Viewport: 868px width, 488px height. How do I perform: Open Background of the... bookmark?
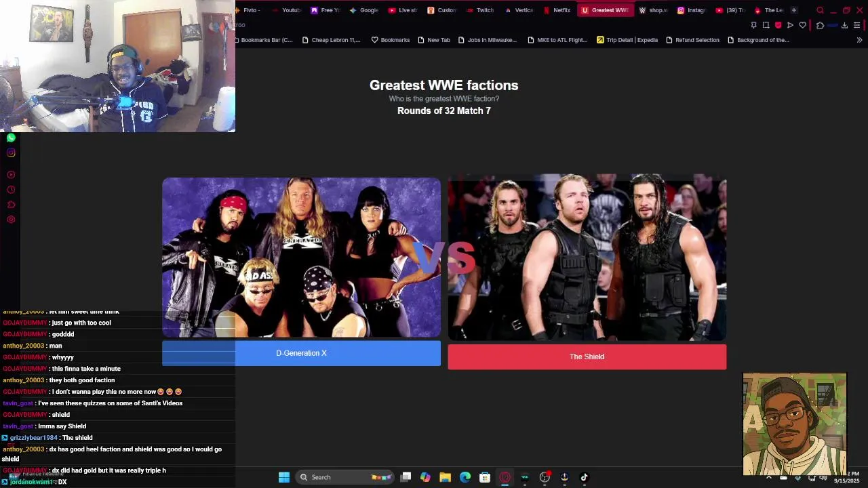(x=758, y=40)
